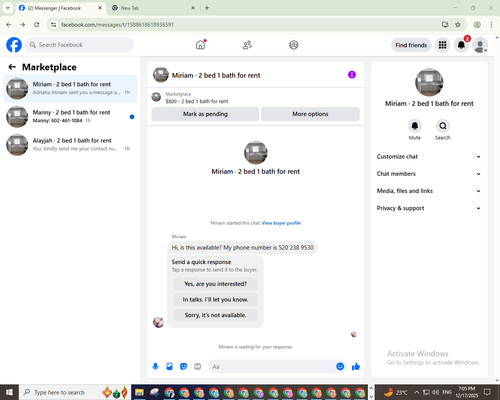Image resolution: width=500 pixels, height=400 pixels.
Task: Attach a file with the photo icon
Action: (x=169, y=367)
